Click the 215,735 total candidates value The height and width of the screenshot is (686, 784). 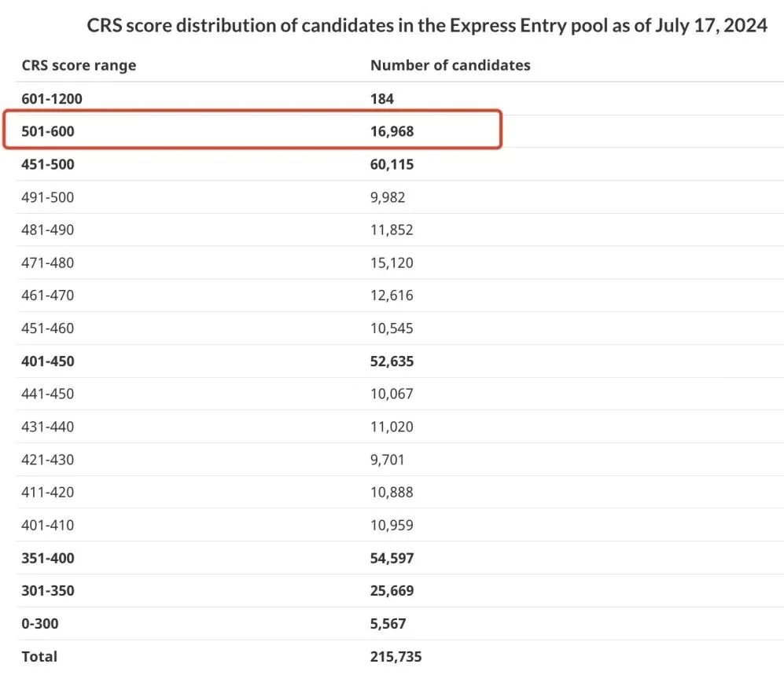tap(396, 656)
